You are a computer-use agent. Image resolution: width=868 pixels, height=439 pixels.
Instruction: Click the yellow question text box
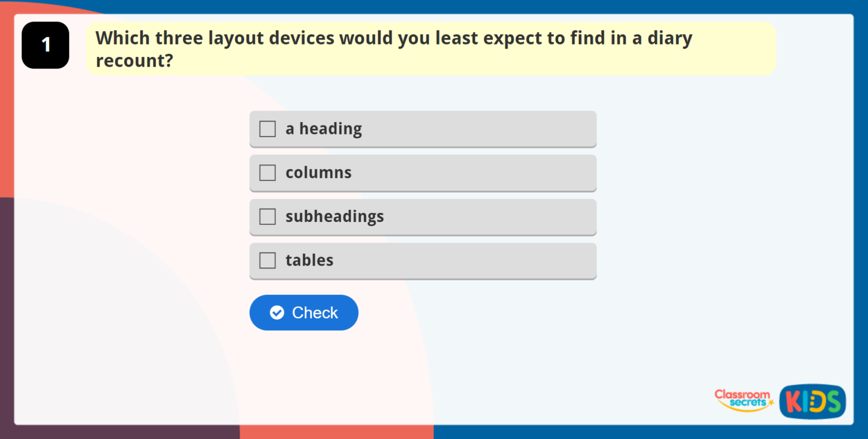(x=432, y=49)
